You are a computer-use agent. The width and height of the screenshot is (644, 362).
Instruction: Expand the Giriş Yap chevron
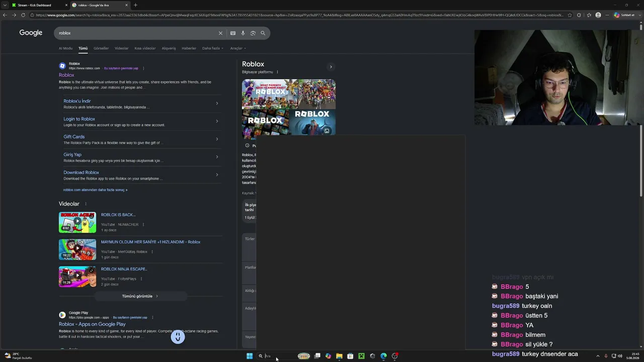pyautogui.click(x=217, y=157)
